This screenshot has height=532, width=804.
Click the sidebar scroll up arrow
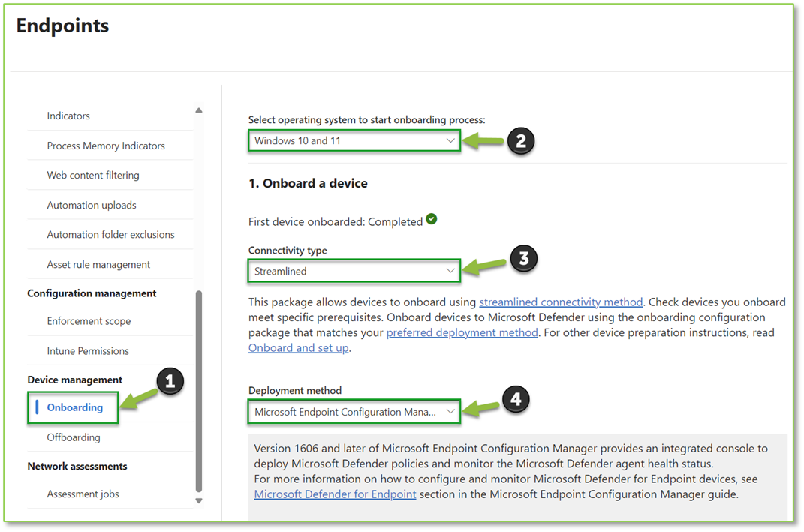[x=199, y=111]
